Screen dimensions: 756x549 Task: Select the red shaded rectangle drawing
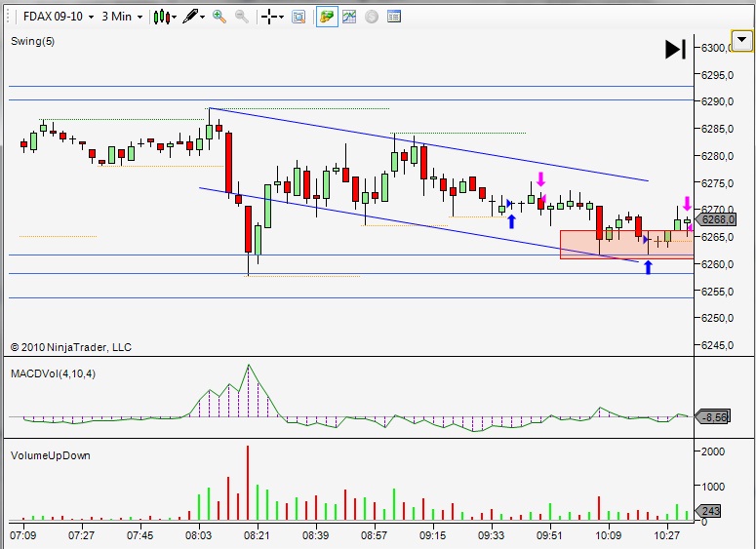(627, 245)
